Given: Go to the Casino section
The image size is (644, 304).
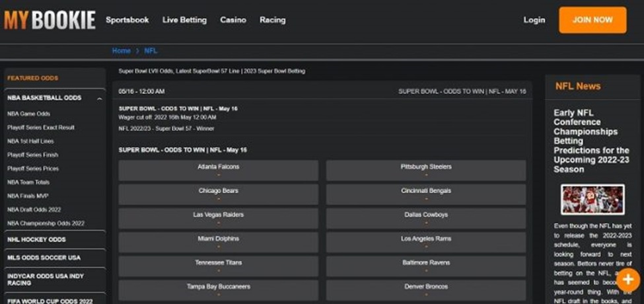Looking at the screenshot, I should (233, 20).
